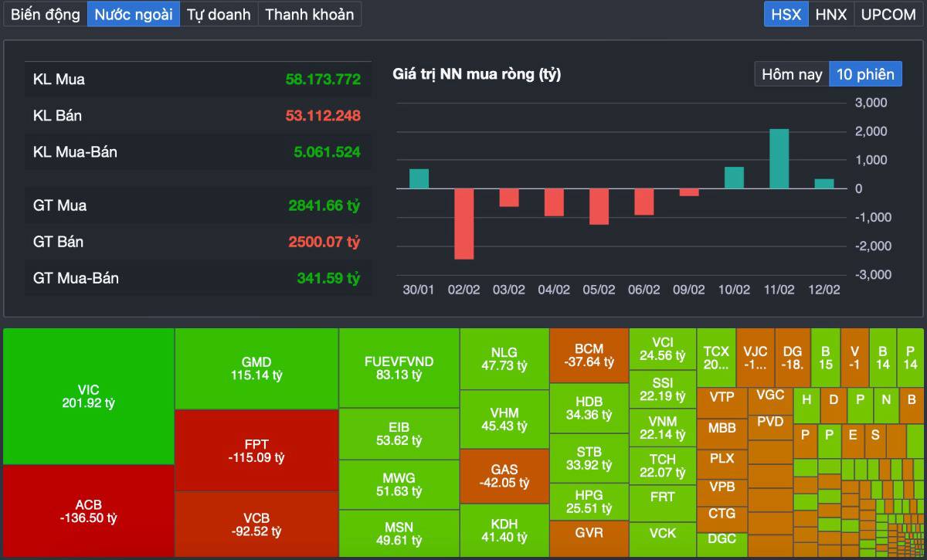Select the 10 phiên chart range
This screenshot has height=560, width=927.
click(x=865, y=74)
